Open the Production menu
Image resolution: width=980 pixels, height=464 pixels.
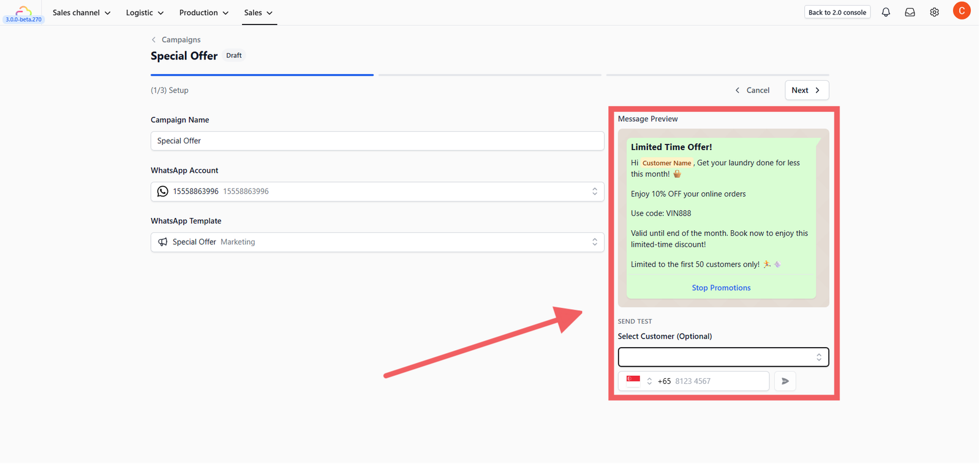coord(203,13)
